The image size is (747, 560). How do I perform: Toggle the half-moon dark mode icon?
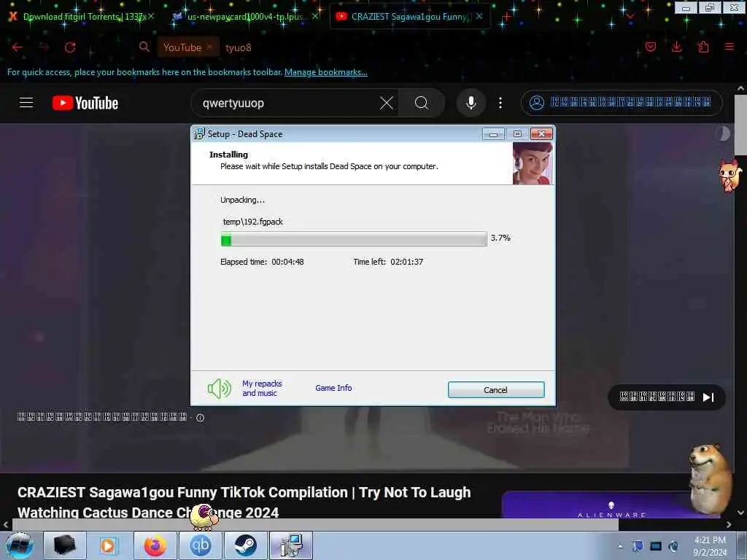[722, 134]
